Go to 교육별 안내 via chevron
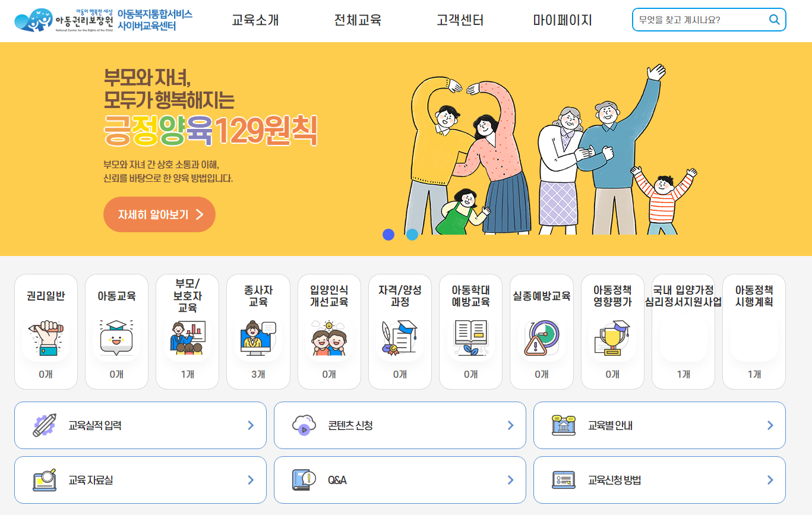Image resolution: width=812 pixels, height=515 pixels. pyautogui.click(x=770, y=425)
